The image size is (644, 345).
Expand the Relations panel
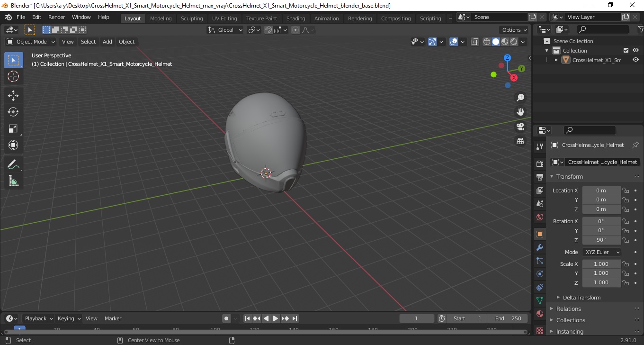tap(568, 309)
